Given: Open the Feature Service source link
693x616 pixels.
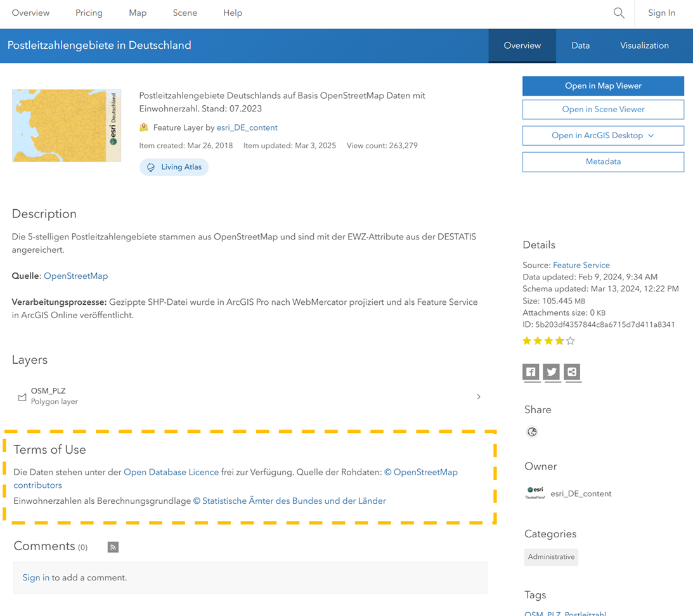Looking at the screenshot, I should pyautogui.click(x=581, y=265).
